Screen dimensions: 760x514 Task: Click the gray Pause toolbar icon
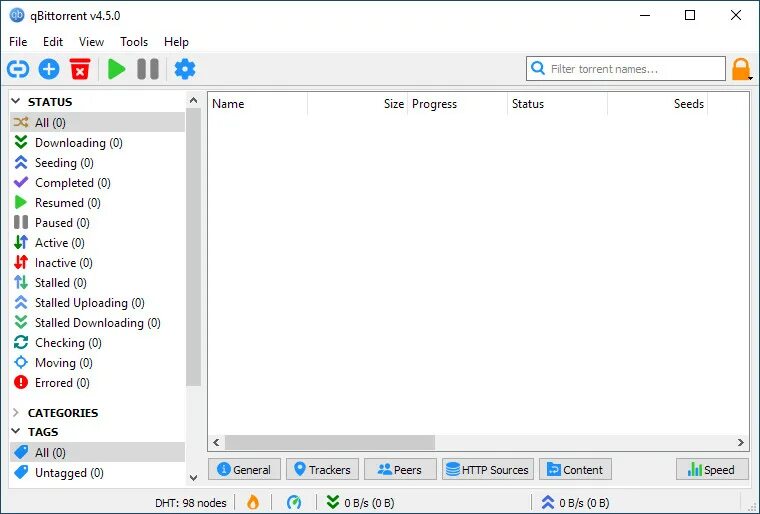tap(148, 69)
